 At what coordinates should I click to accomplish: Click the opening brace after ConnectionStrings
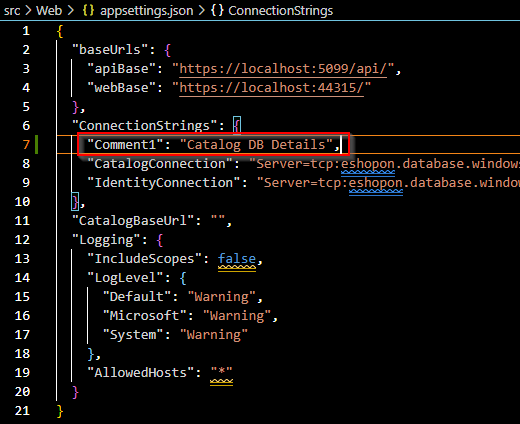pyautogui.click(x=237, y=126)
